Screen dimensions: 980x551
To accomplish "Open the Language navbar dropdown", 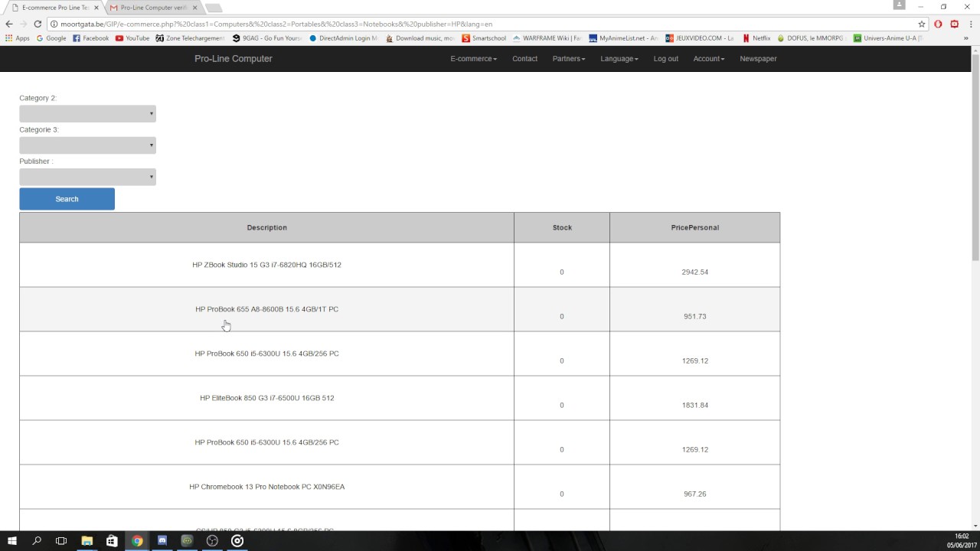I will pyautogui.click(x=619, y=59).
